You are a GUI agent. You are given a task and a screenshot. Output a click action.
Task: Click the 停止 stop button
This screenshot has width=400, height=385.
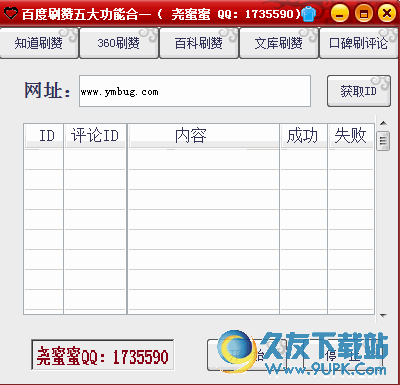[x=343, y=355]
